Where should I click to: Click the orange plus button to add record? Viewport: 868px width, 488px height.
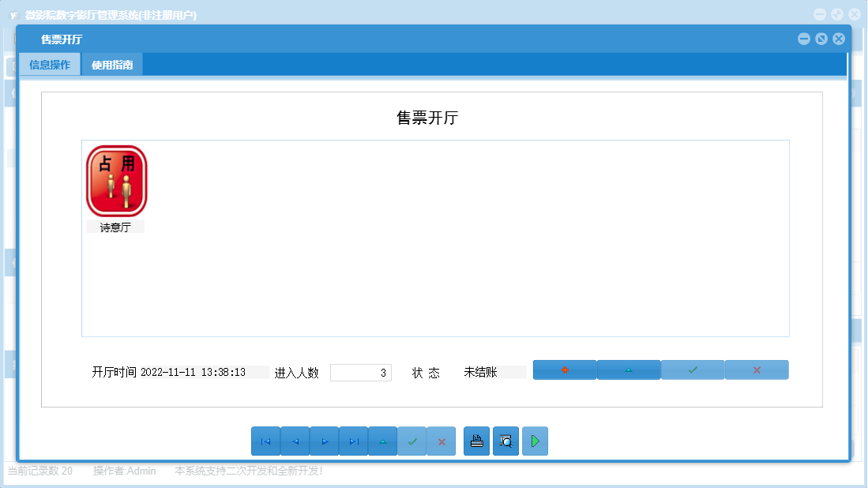tap(565, 370)
